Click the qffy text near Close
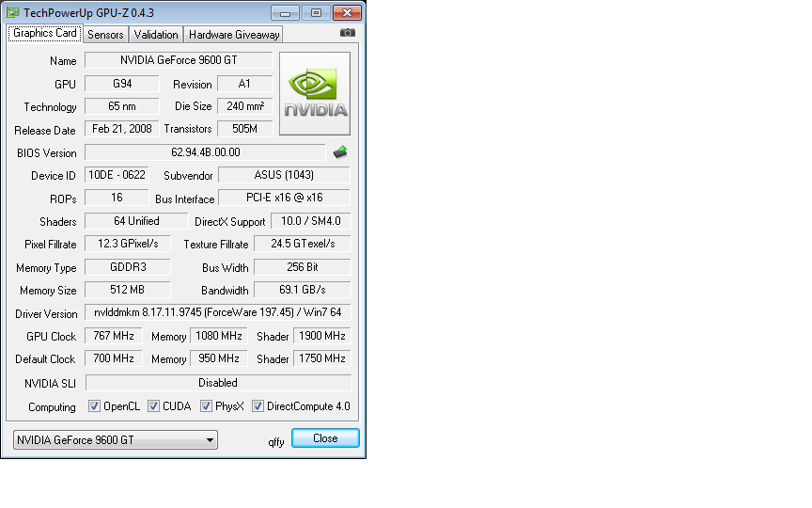812x508 pixels. (x=276, y=441)
